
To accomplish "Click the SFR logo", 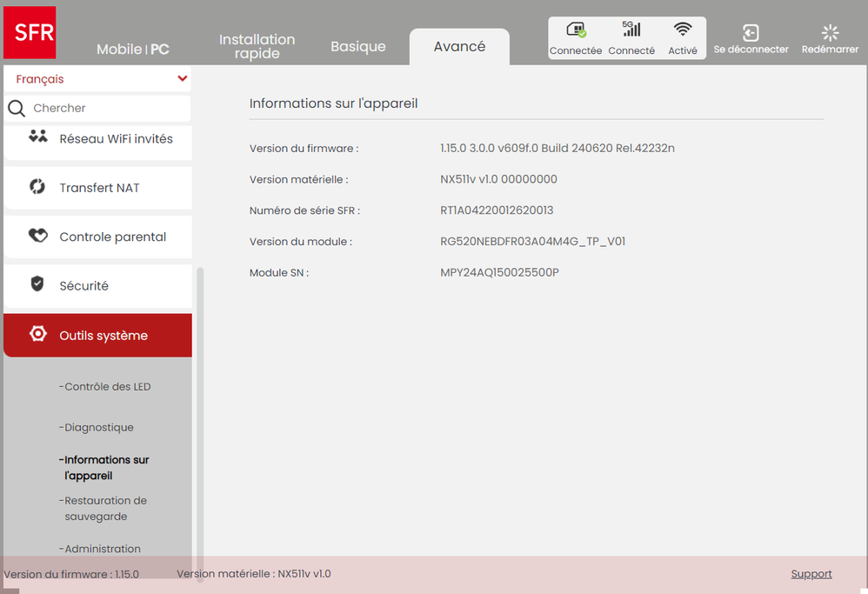I will (35, 33).
